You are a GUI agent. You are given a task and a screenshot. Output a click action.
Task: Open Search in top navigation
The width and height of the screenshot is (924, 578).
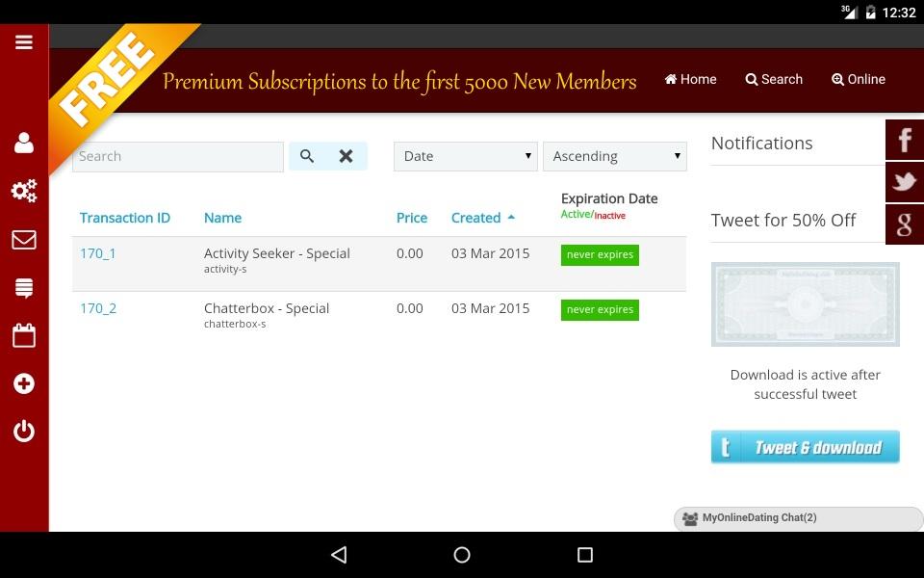[x=774, y=79]
